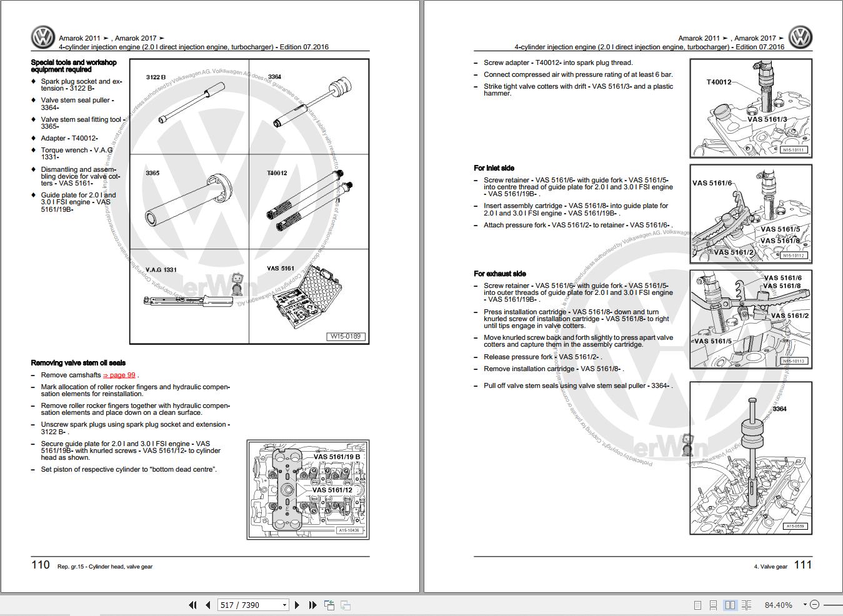The image size is (843, 616).
Task: Click the '4. Valve gear' footer text
Action: 771,567
